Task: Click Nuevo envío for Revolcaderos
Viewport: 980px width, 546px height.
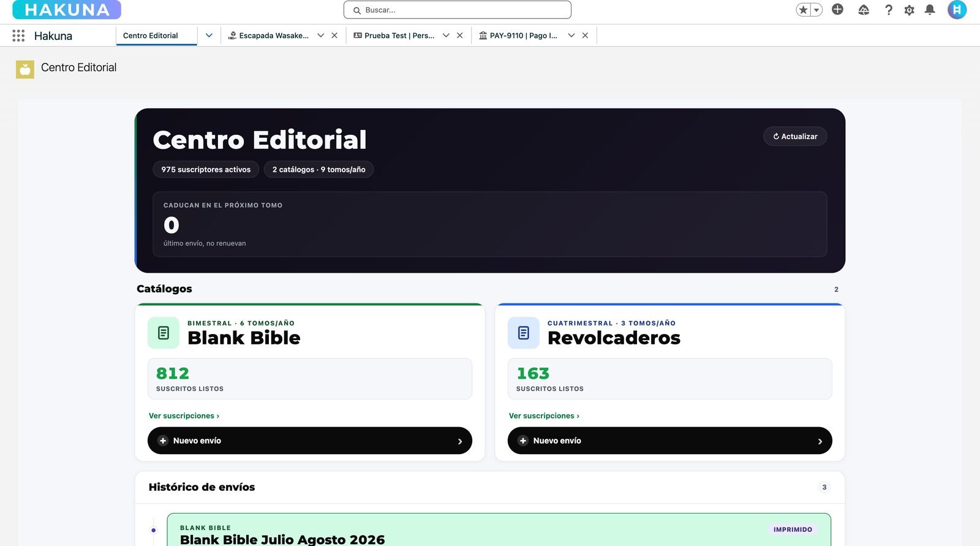Action: pyautogui.click(x=669, y=441)
